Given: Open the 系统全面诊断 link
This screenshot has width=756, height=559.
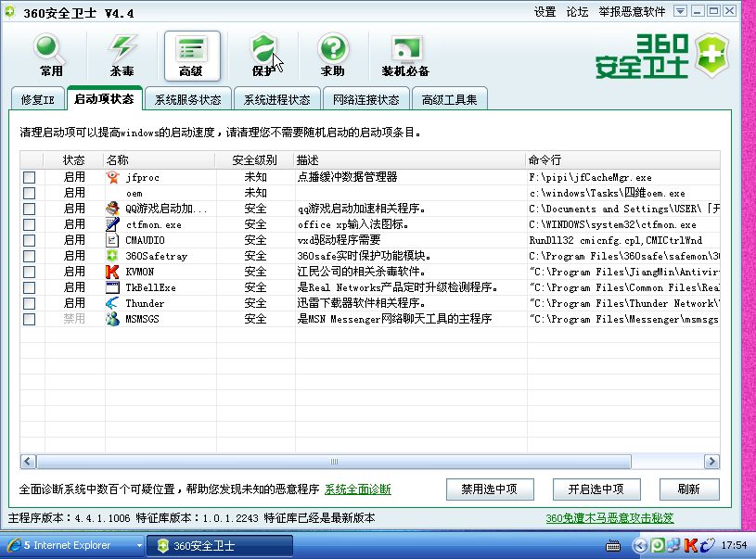Looking at the screenshot, I should point(358,489).
